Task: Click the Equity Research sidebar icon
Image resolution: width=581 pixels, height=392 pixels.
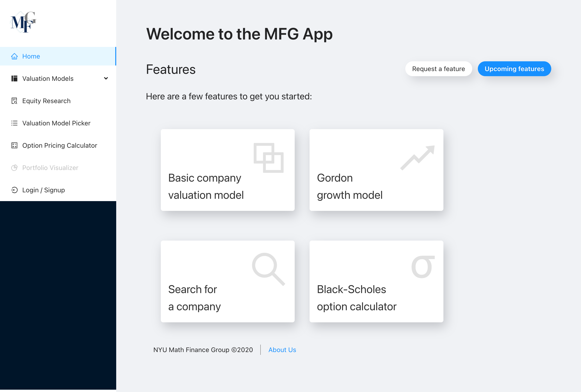Action: (x=14, y=101)
